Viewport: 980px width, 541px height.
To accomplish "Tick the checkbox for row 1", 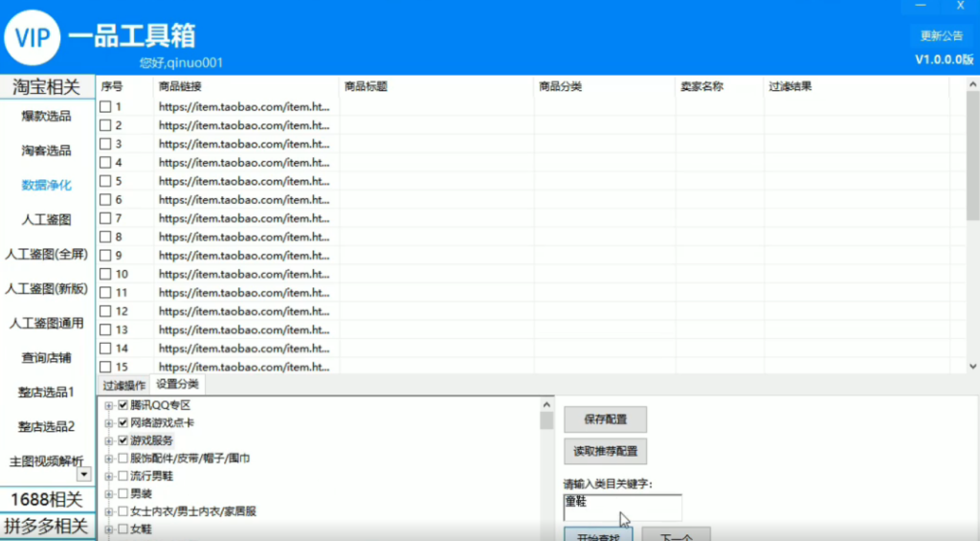I will pyautogui.click(x=106, y=107).
